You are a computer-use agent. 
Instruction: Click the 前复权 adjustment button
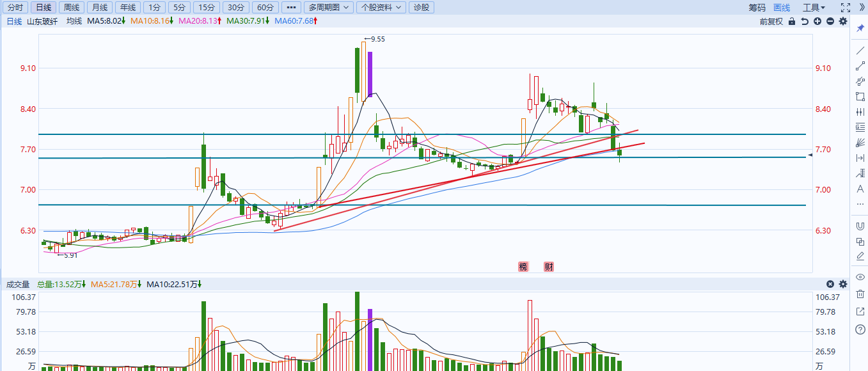tap(771, 21)
